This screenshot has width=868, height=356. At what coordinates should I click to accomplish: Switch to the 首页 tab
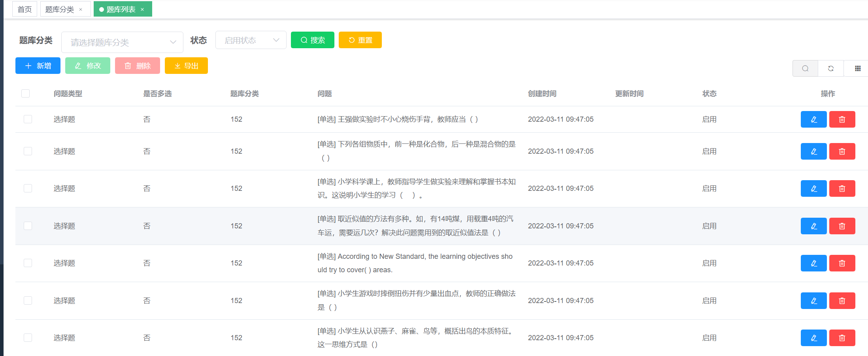(x=25, y=9)
